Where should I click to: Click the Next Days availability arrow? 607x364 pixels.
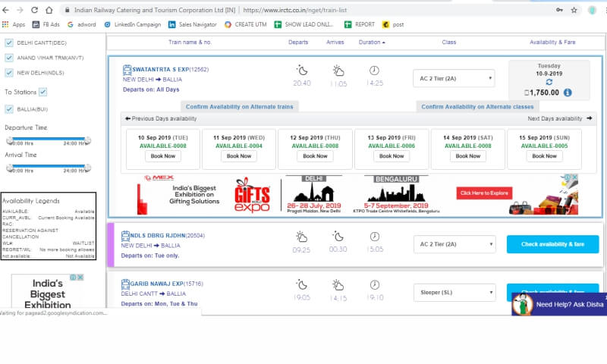click(x=590, y=118)
